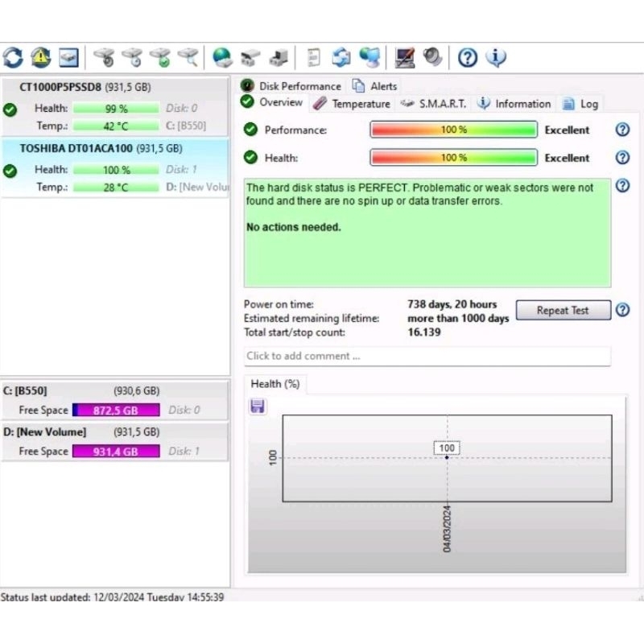This screenshot has height=644, width=644.
Task: Click the 28 °C temperature bar
Action: [116, 188]
